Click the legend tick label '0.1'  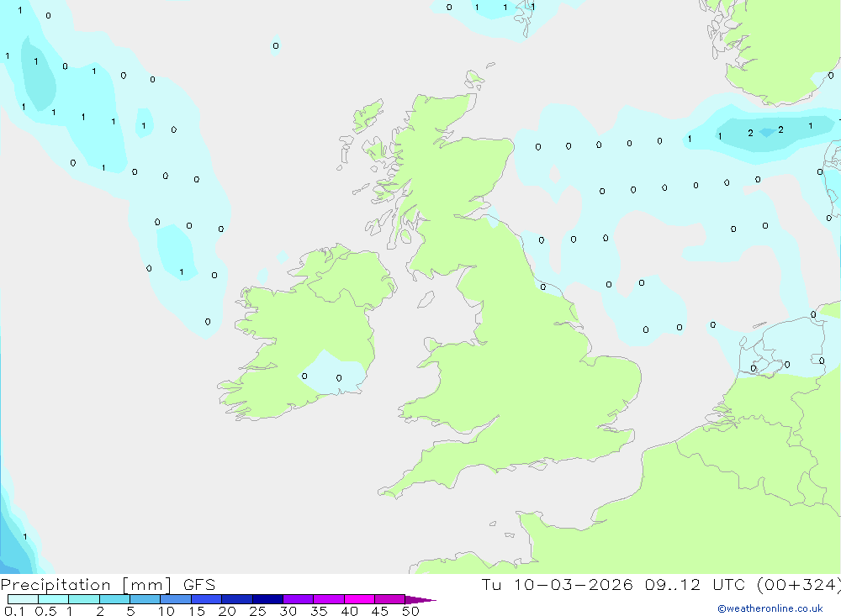point(14,611)
